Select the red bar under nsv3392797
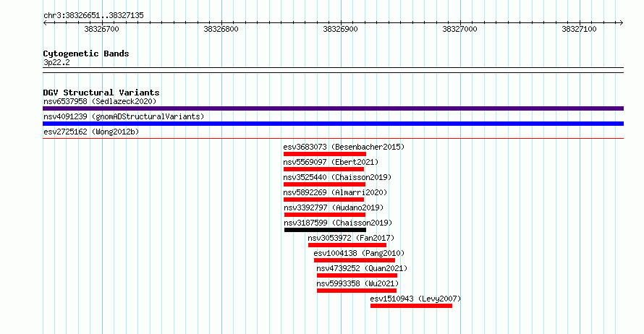Viewport: 644px width, 334px height. coord(324,215)
